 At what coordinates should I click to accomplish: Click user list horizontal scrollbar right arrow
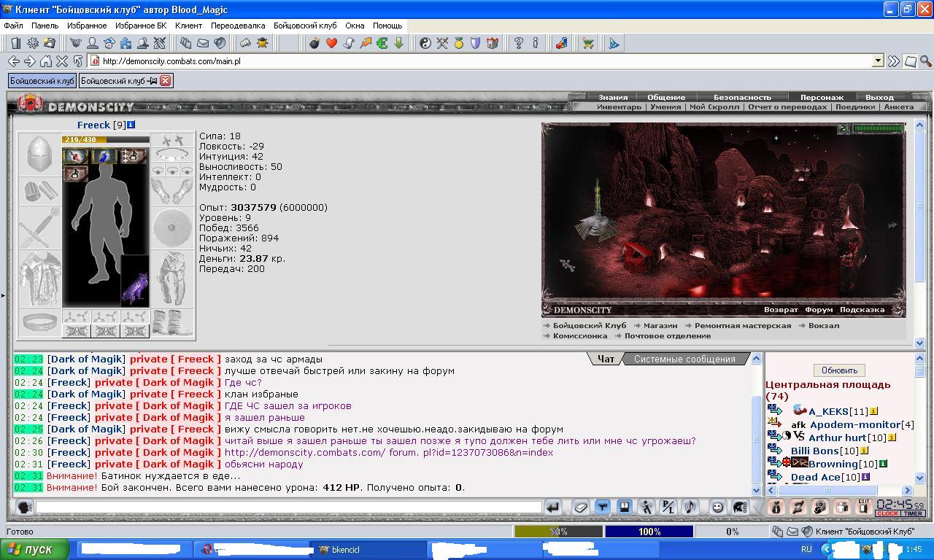[908, 491]
